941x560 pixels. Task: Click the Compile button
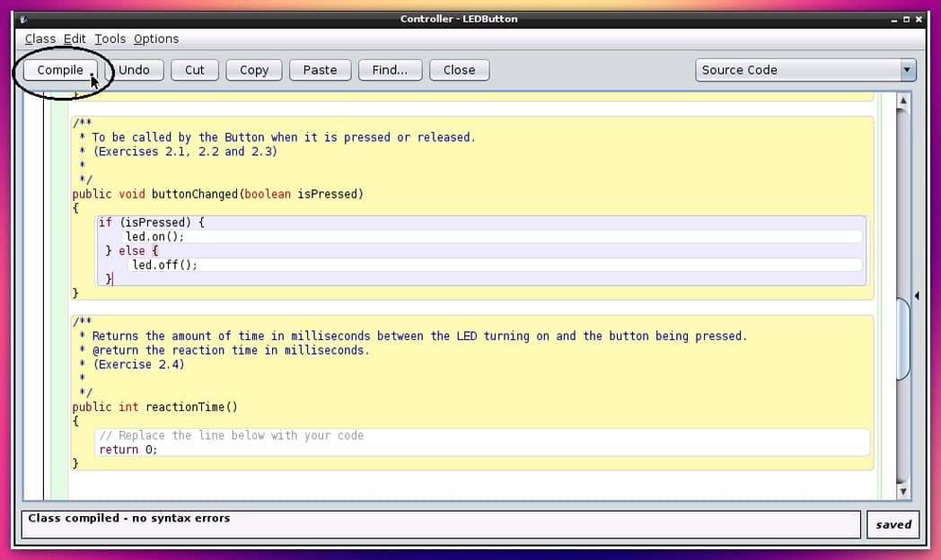coord(60,70)
